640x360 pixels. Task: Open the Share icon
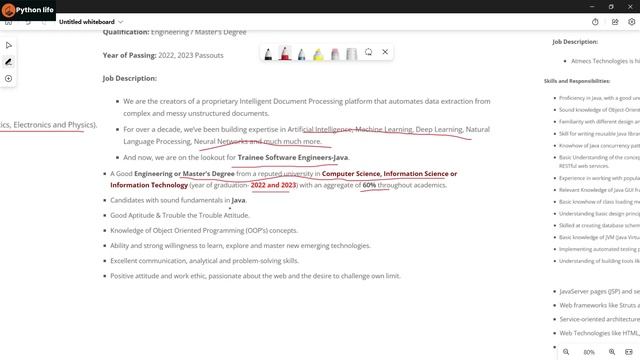pos(615,22)
